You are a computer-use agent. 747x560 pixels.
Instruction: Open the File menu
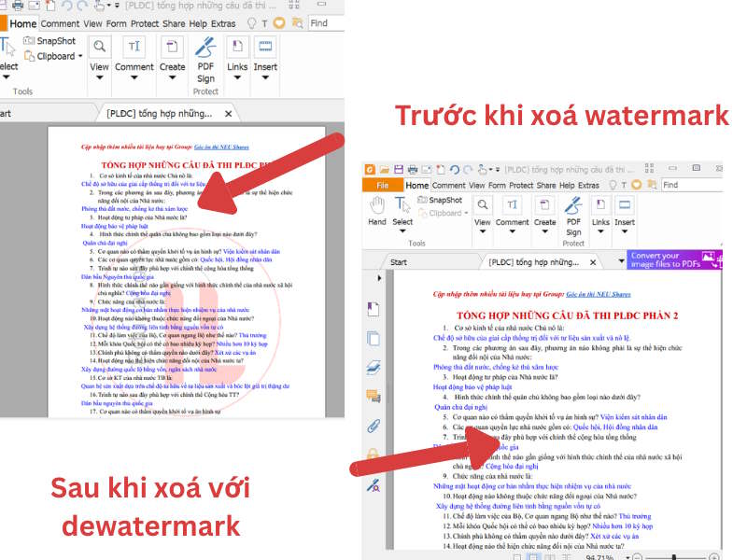pyautogui.click(x=382, y=185)
